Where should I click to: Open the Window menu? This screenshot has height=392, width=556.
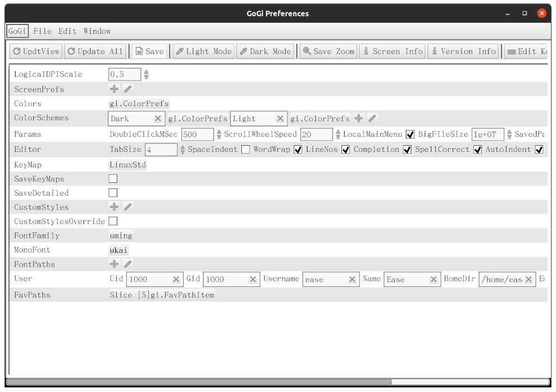(97, 31)
